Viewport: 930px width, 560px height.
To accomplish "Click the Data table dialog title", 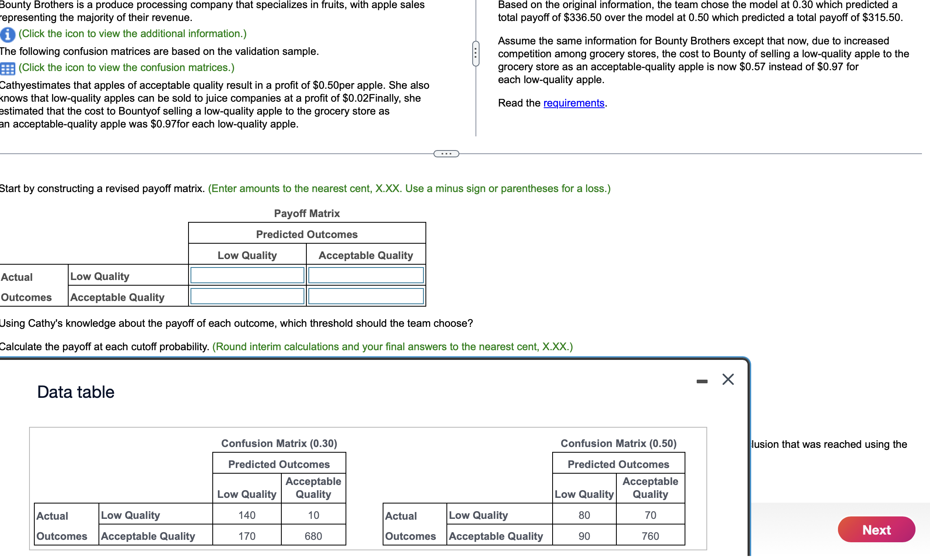I will point(75,391).
